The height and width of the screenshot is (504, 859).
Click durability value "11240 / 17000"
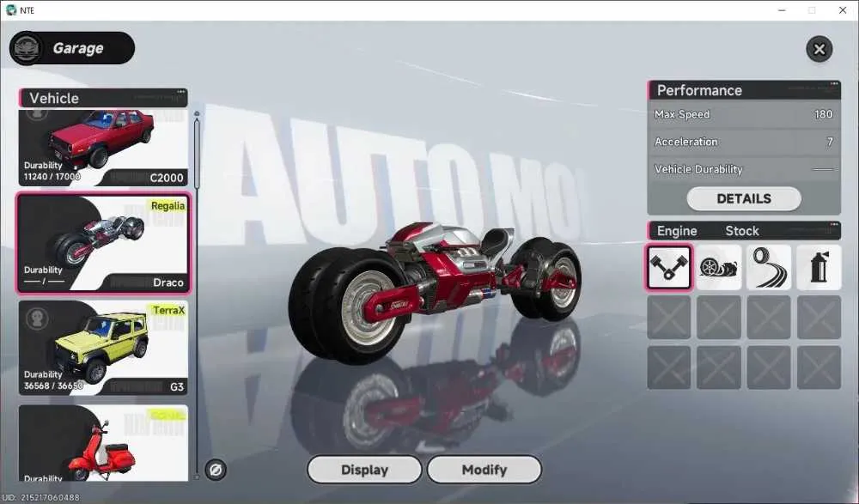(52, 176)
